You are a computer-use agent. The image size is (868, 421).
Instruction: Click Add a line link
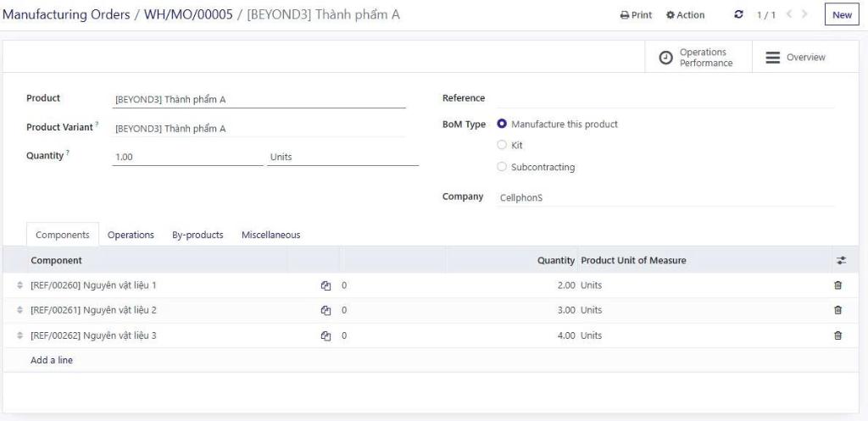(x=52, y=360)
